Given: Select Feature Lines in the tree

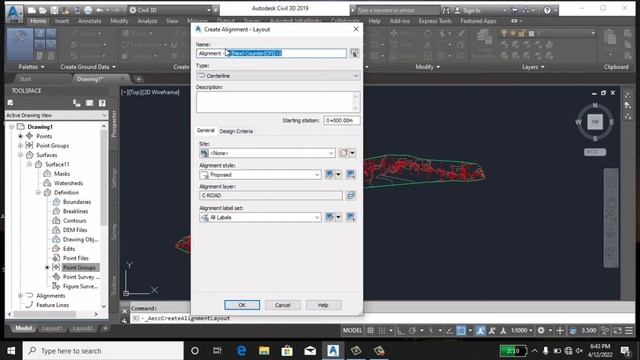Looking at the screenshot, I should (x=52, y=305).
